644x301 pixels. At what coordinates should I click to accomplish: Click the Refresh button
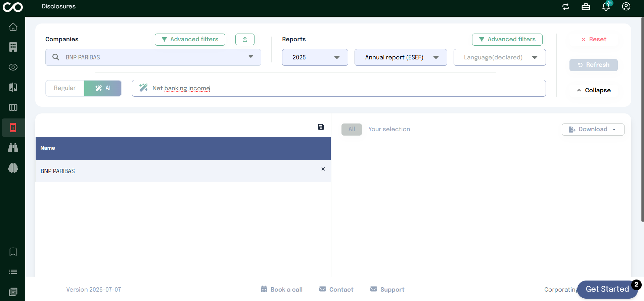tap(594, 65)
